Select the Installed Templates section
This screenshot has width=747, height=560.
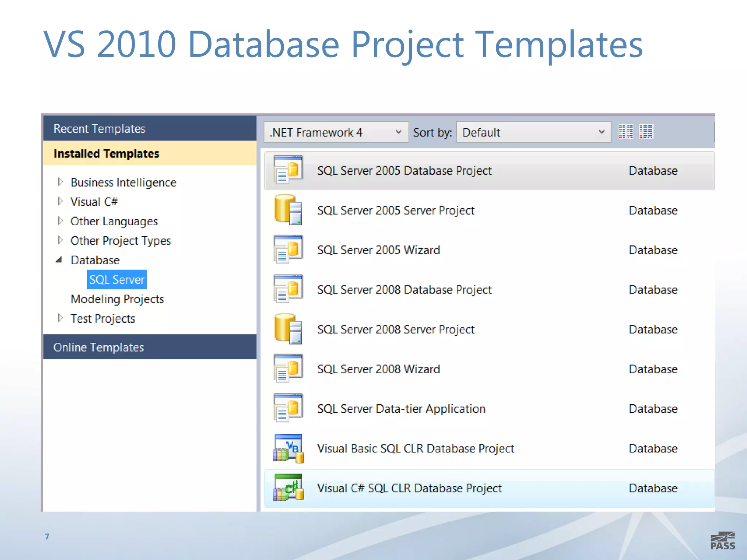(x=150, y=153)
